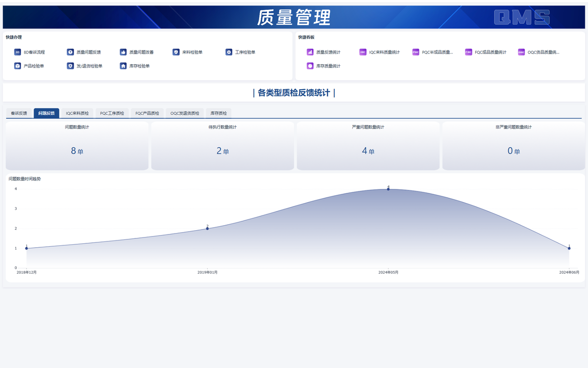Click the 质量管理 banner title

[x=294, y=17]
